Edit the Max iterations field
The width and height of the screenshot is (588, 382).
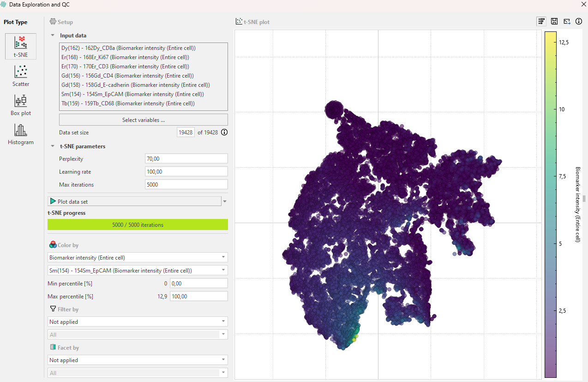[186, 184]
